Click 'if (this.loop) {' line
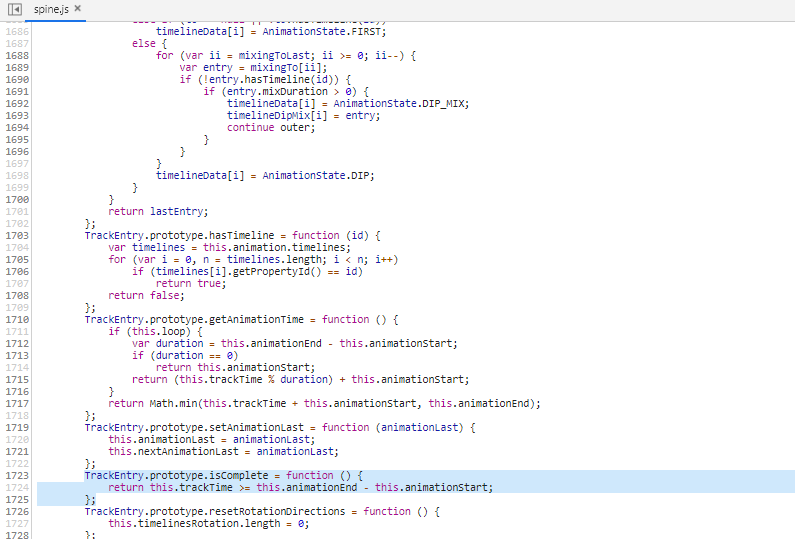 155,332
